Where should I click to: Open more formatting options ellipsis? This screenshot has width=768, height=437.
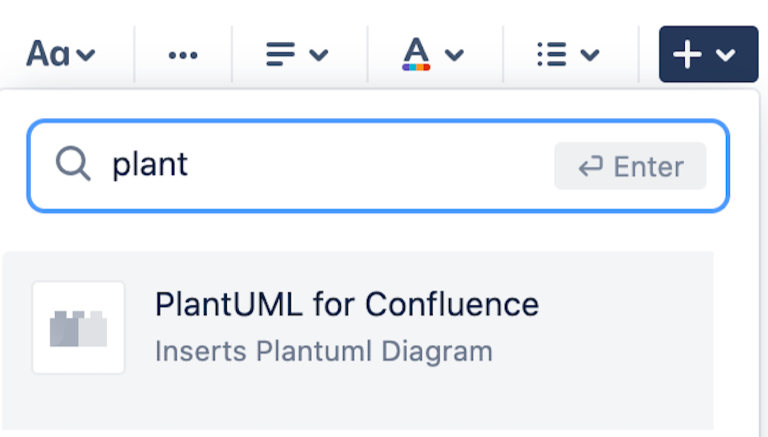click(183, 54)
